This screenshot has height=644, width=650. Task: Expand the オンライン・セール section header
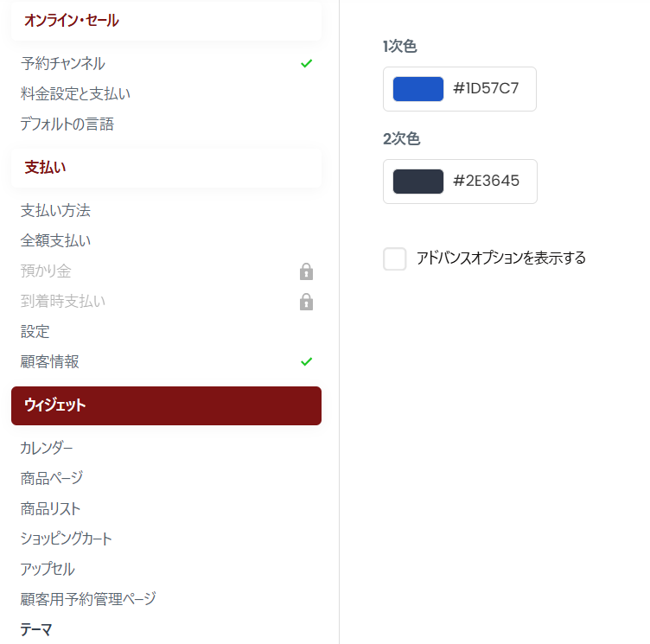tap(166, 21)
